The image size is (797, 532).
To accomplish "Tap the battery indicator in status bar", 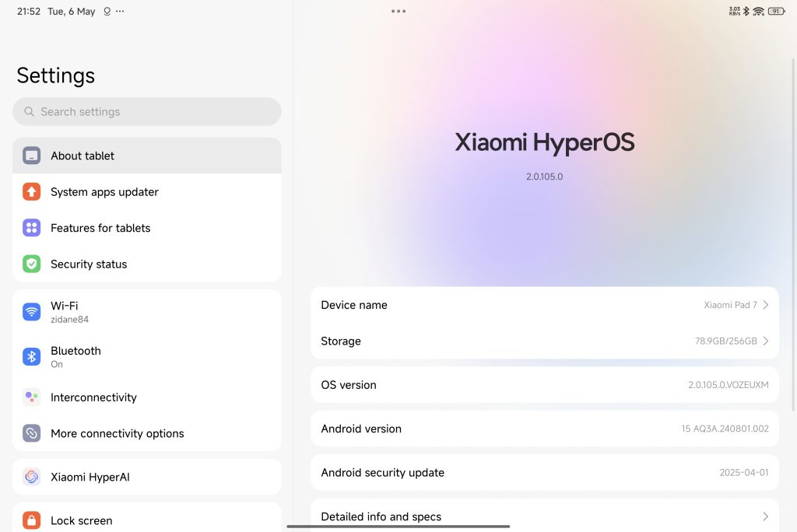I will [776, 12].
